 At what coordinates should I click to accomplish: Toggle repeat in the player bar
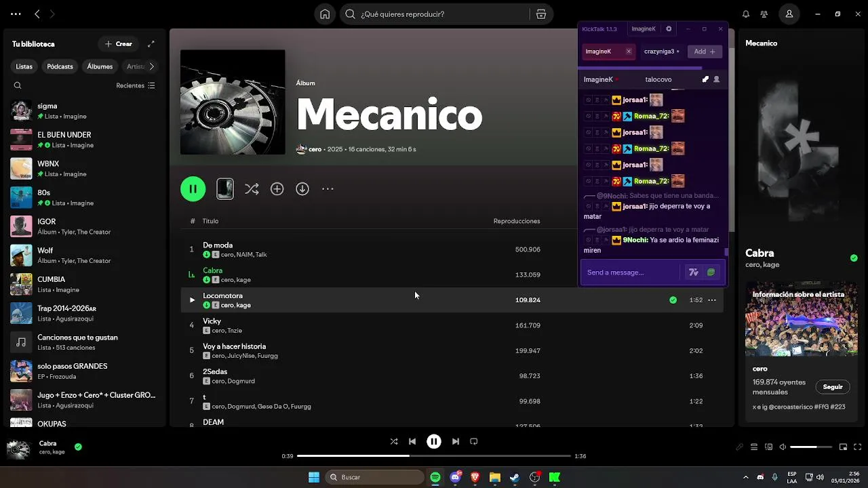point(474,441)
